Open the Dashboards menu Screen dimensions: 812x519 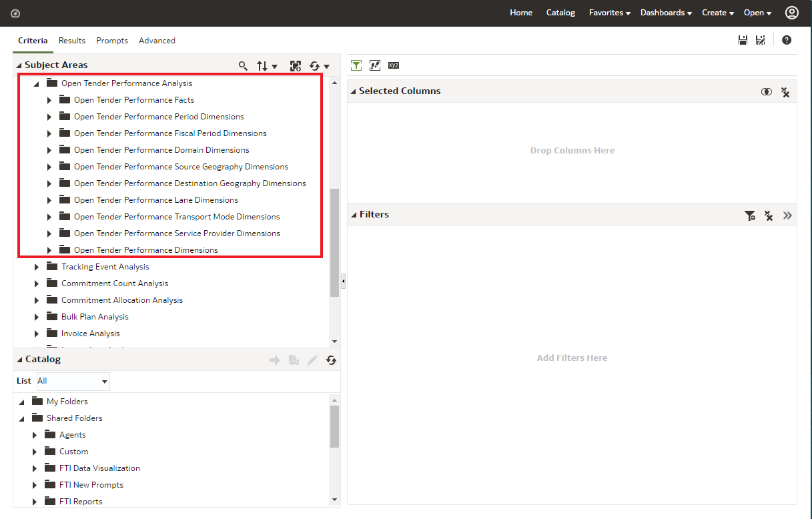click(x=666, y=13)
